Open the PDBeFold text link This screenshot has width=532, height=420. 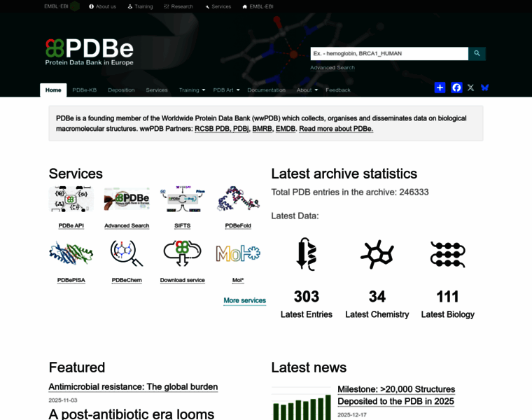pyautogui.click(x=238, y=225)
